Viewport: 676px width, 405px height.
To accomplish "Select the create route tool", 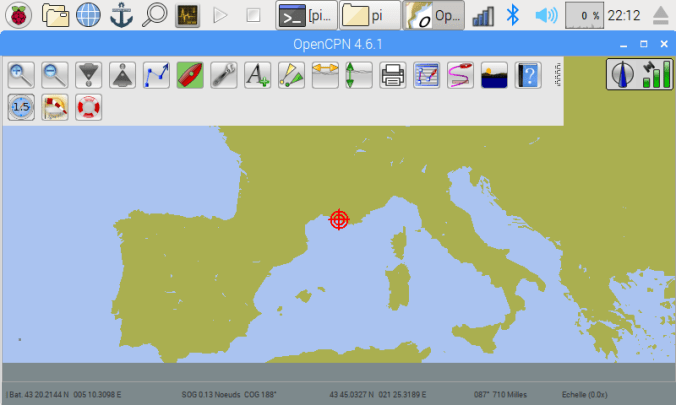I will pyautogui.click(x=157, y=75).
